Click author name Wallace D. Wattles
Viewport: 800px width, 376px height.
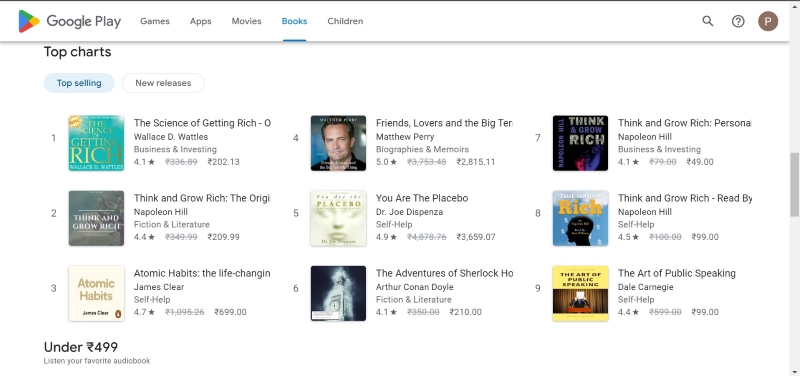click(171, 137)
